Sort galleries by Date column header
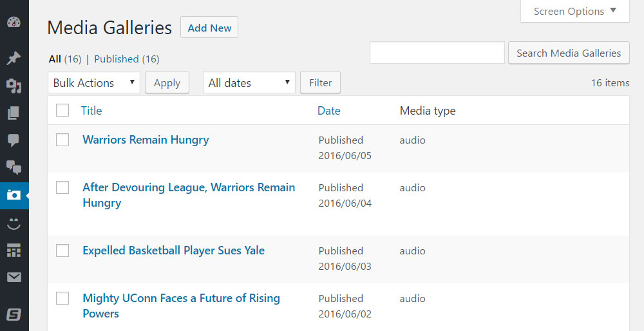Screen dimensions: 644x331 tap(328, 111)
